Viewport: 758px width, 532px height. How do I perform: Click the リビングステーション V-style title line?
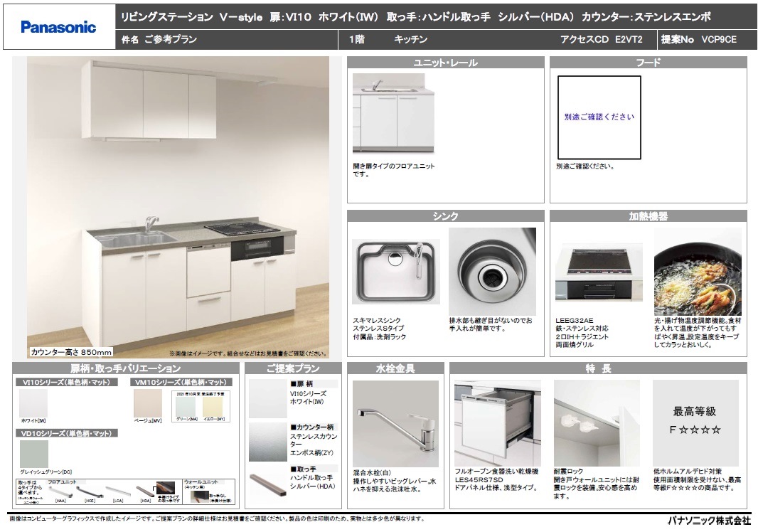tap(416, 17)
